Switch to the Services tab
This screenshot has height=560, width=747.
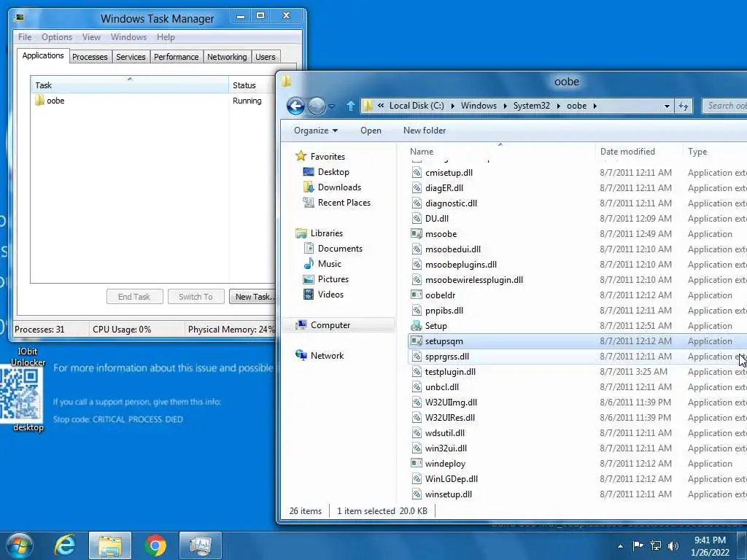pos(131,57)
